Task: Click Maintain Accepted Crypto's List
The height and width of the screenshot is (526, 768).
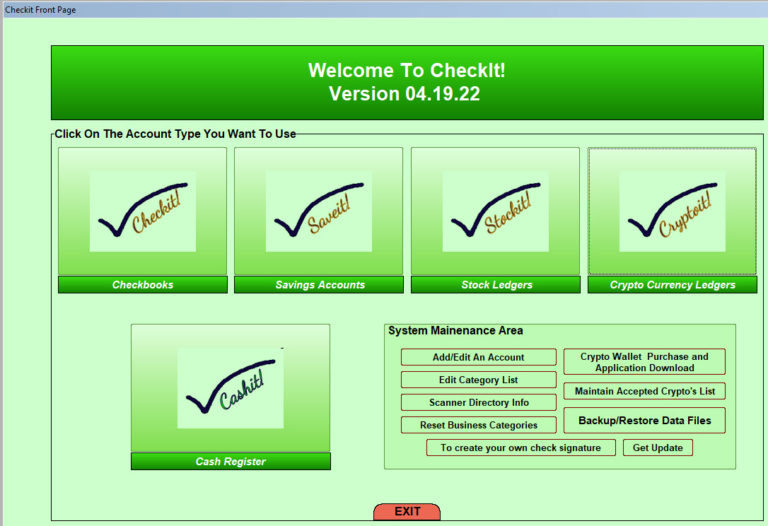Action: [x=644, y=391]
